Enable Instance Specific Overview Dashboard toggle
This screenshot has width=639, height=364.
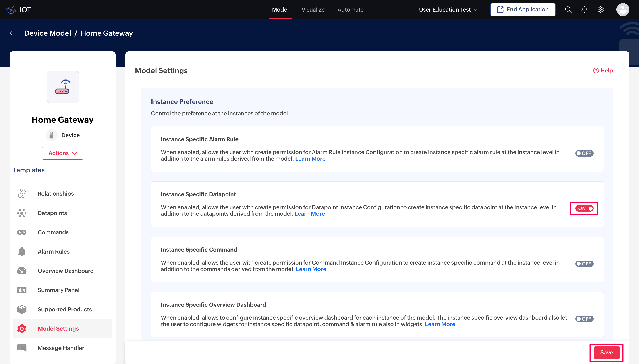(x=584, y=319)
